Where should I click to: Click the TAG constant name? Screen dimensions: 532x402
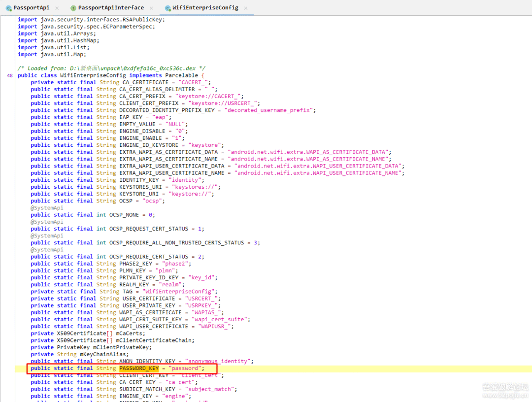pyautogui.click(x=128, y=292)
